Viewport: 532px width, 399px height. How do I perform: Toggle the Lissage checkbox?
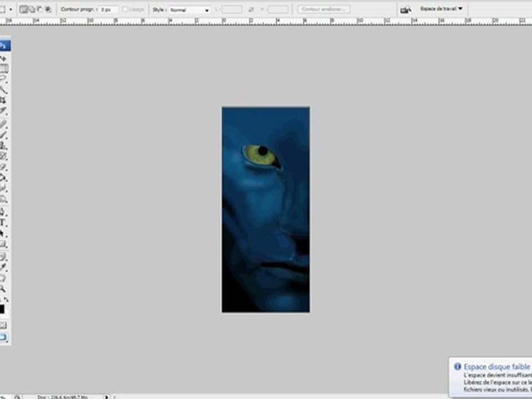click(x=125, y=9)
